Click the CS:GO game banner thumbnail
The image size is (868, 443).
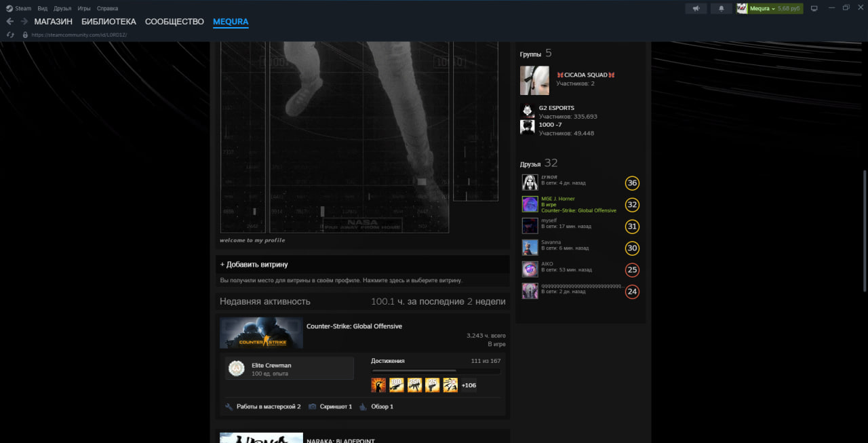[261, 332]
